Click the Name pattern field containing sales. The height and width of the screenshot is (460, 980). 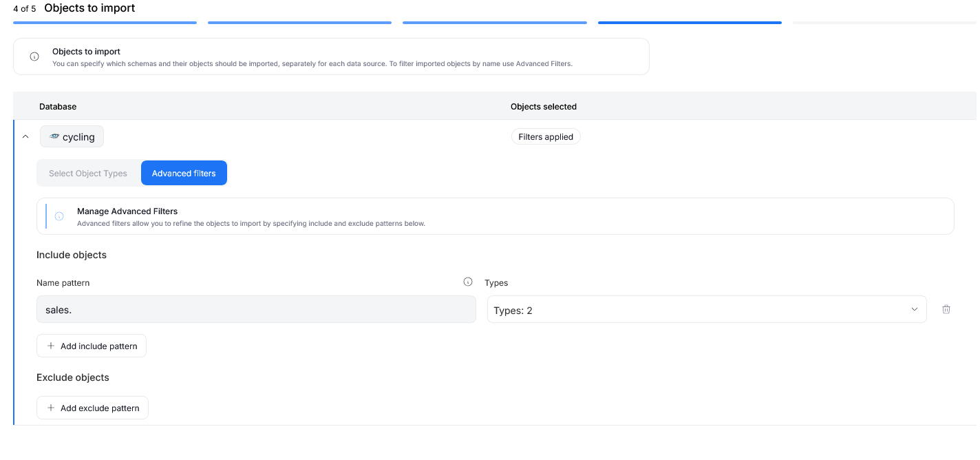[256, 310]
